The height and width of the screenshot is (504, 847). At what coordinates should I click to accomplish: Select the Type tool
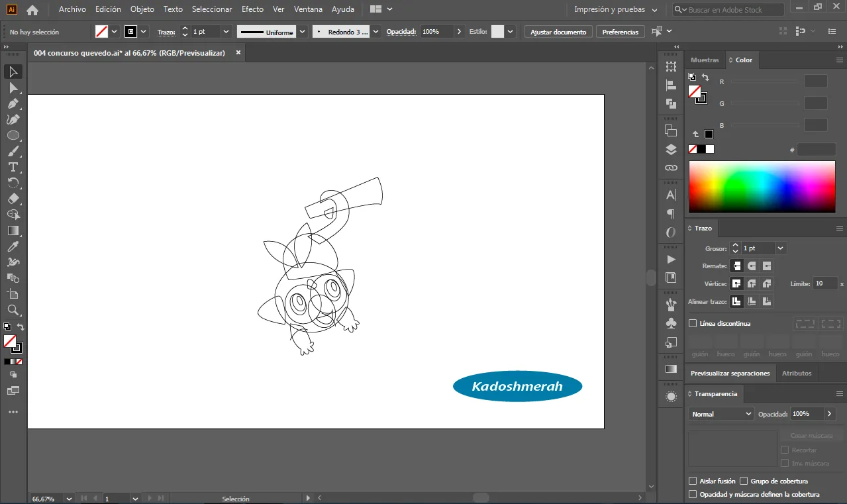pyautogui.click(x=13, y=167)
